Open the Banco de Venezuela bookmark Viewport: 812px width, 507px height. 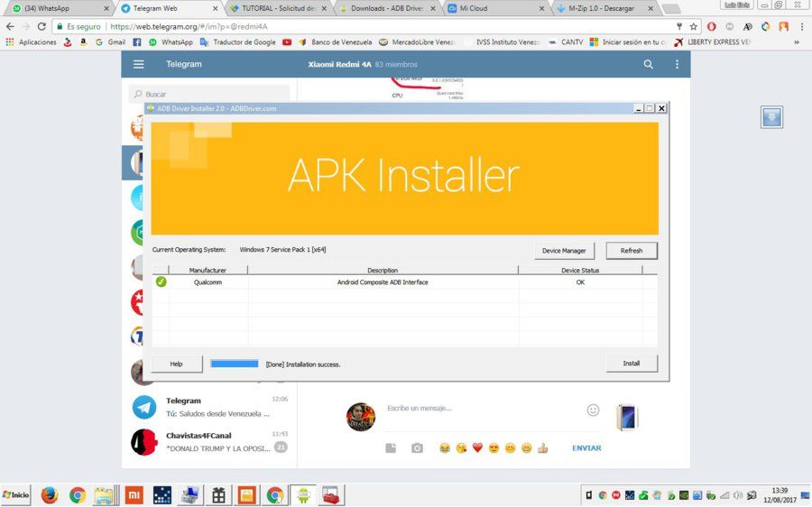(x=336, y=41)
